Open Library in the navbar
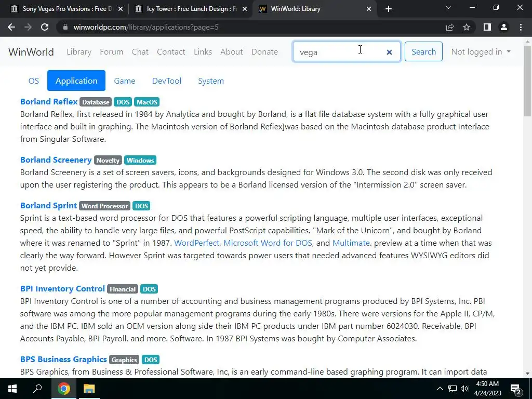532x399 pixels. [x=79, y=52]
